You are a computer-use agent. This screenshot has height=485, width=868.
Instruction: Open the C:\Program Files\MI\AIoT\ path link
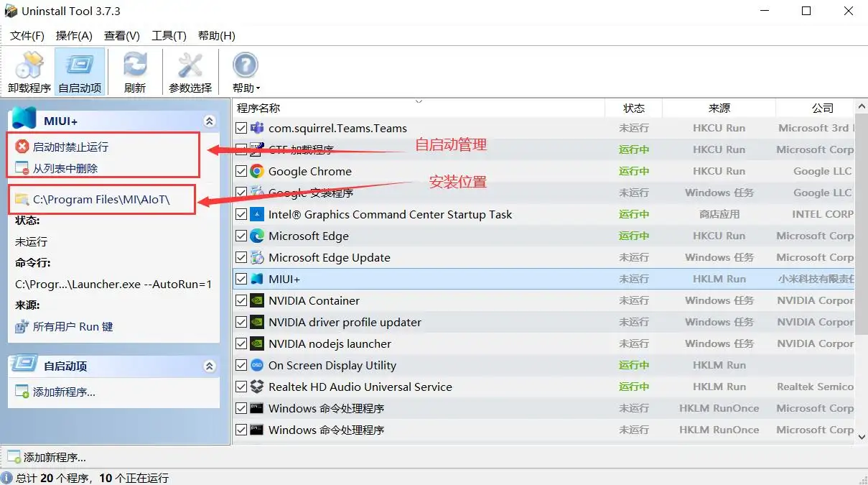pyautogui.click(x=101, y=199)
